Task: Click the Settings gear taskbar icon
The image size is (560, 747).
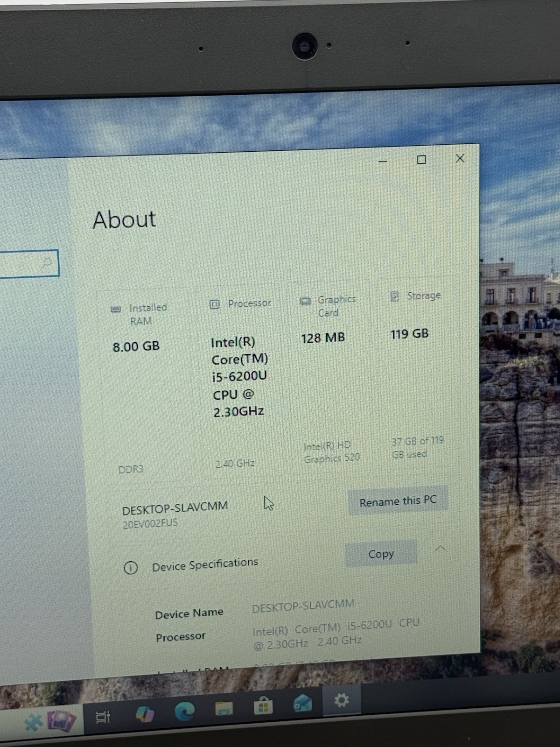Action: [342, 700]
